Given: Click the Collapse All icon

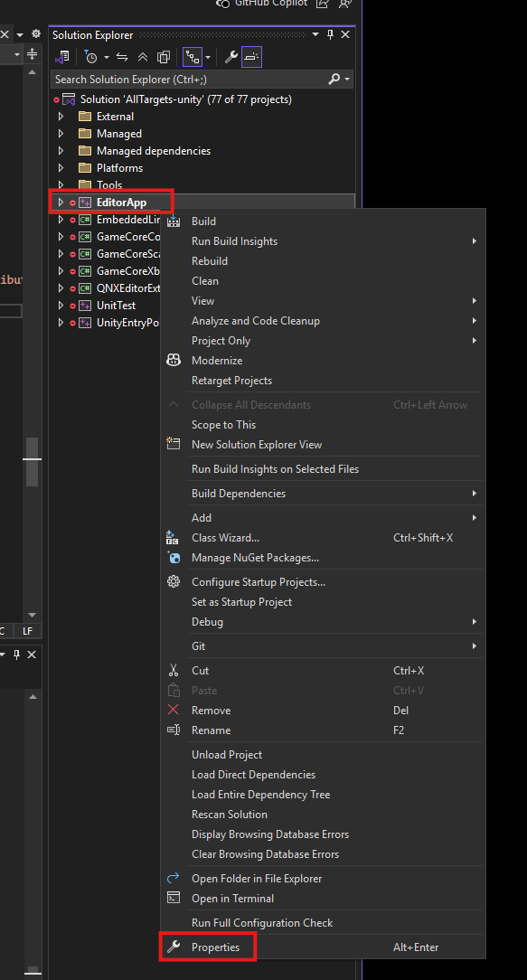Looking at the screenshot, I should (143, 58).
